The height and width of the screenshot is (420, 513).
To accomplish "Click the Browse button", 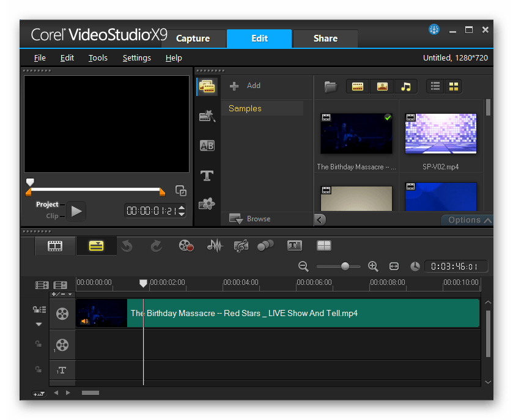I will [x=250, y=219].
